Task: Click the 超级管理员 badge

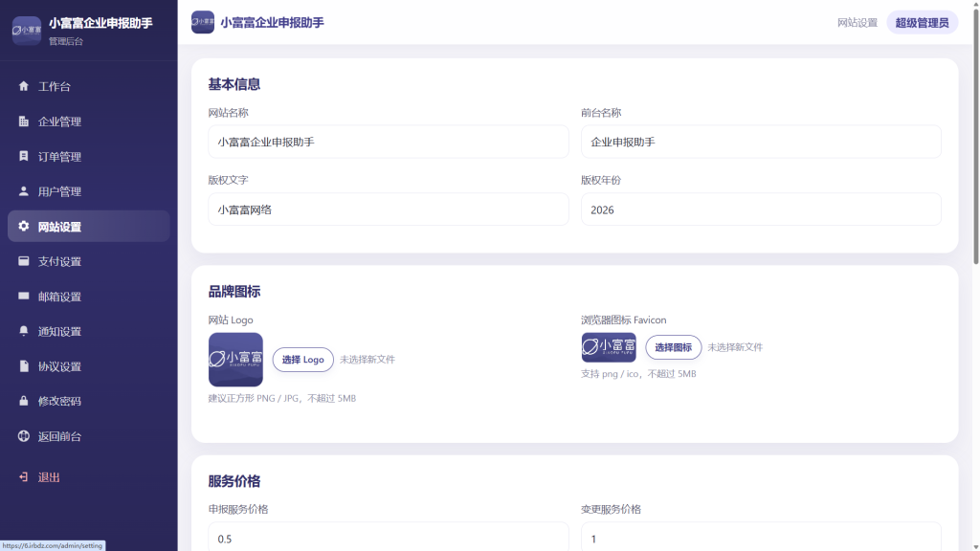Action: click(922, 23)
